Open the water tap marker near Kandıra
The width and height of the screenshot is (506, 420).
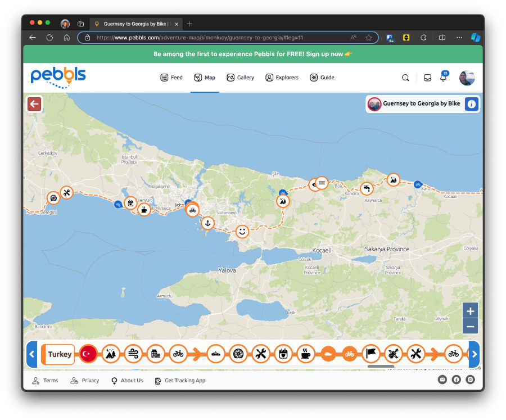pos(367,188)
